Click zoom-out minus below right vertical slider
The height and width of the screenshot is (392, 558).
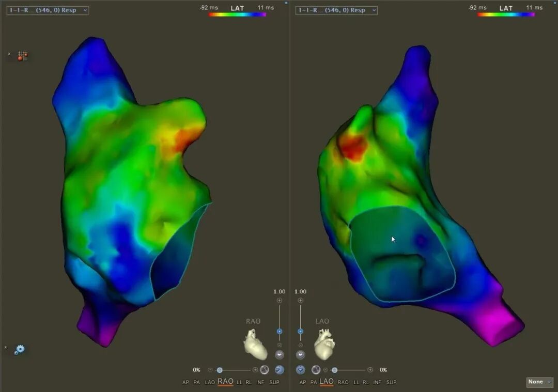(x=300, y=345)
